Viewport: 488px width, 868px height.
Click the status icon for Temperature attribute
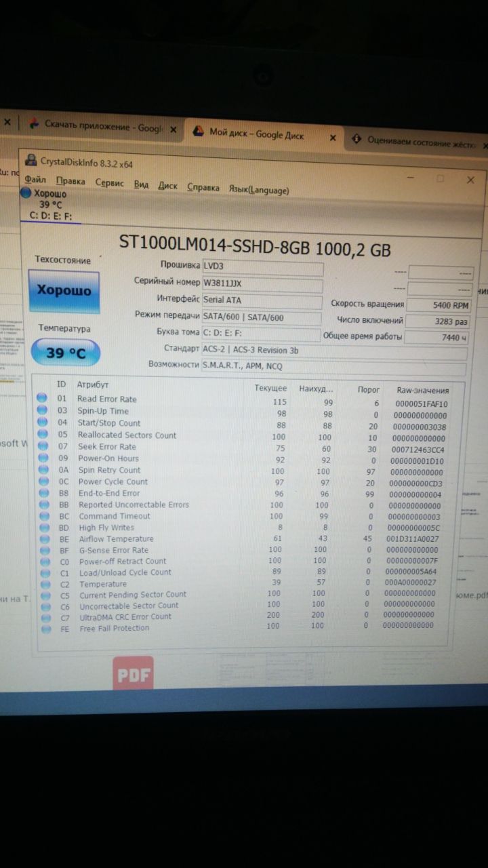click(46, 584)
